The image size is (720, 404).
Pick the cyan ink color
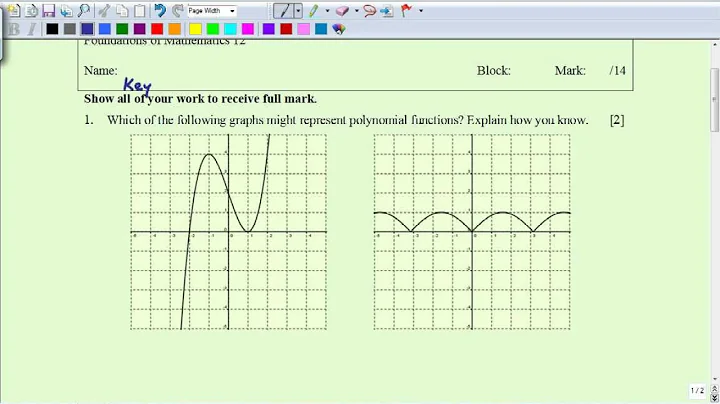(231, 29)
